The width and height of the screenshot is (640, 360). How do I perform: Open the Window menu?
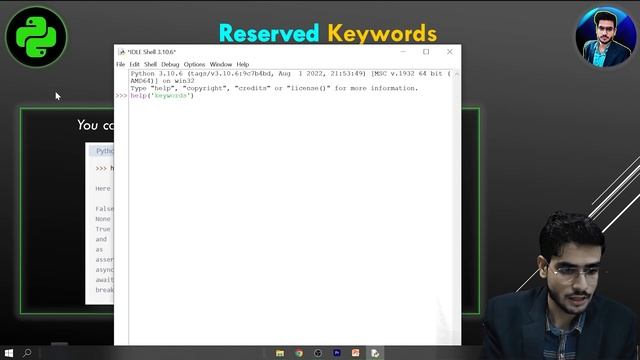tap(221, 64)
